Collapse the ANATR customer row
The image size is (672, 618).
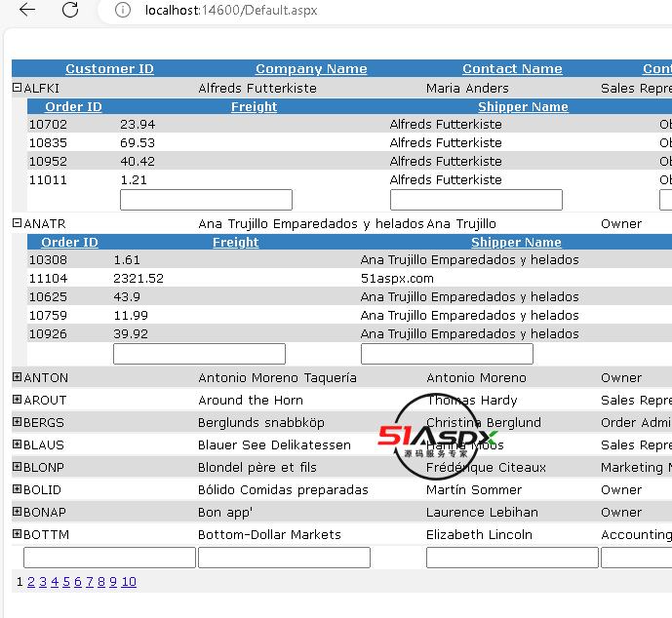tap(17, 223)
